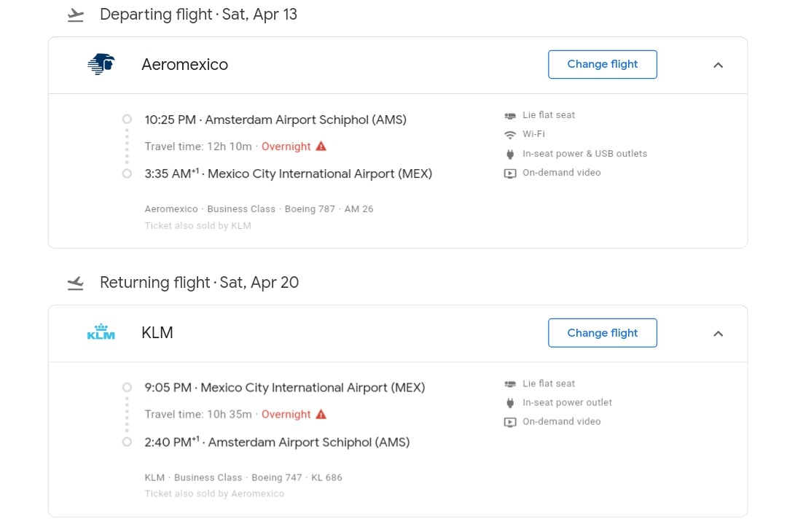Viewport: 787px width, 532px height.
Task: Change the departing Aeromexico flight
Action: pos(603,64)
